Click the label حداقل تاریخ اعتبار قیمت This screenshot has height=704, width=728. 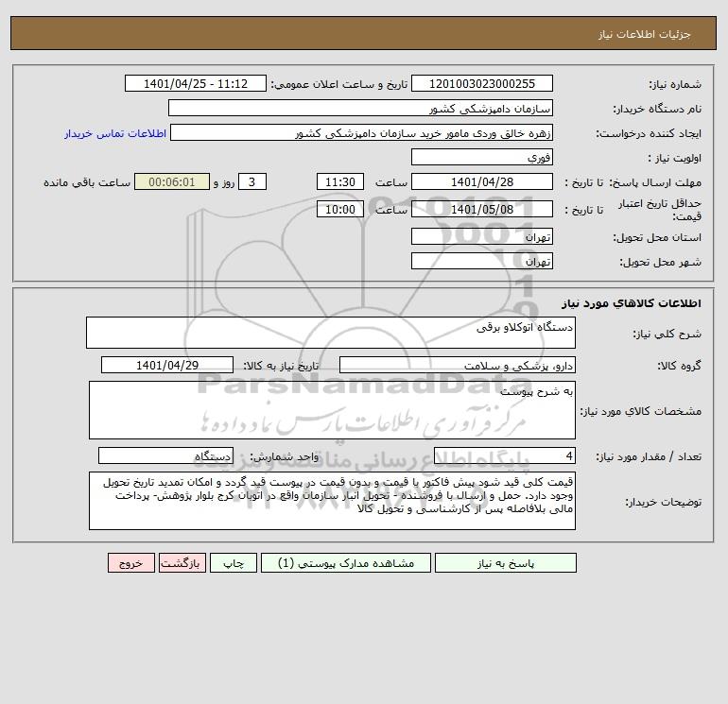point(660,210)
